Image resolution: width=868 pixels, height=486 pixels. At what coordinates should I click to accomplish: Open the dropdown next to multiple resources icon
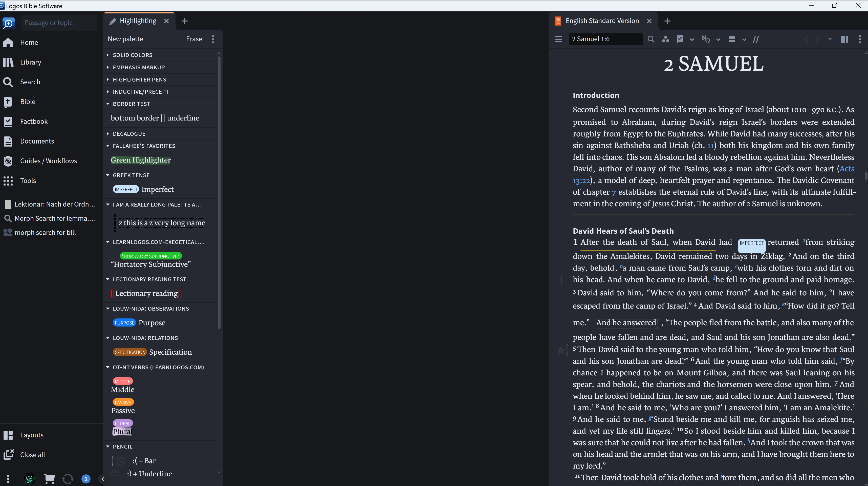(744, 39)
